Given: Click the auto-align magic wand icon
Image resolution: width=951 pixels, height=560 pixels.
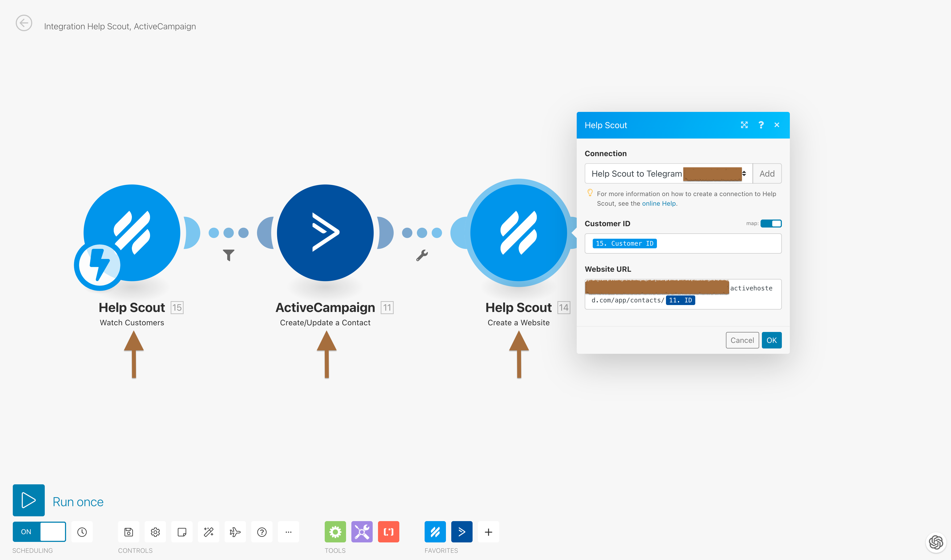Looking at the screenshot, I should click(208, 532).
